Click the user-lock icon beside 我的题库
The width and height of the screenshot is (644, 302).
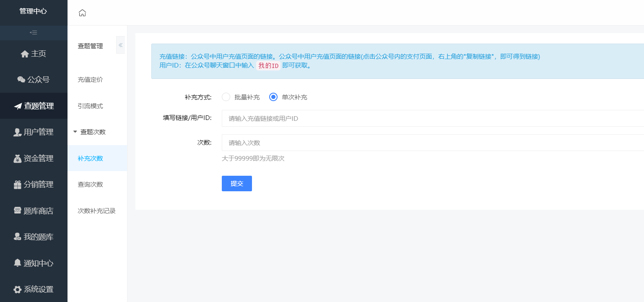18,237
